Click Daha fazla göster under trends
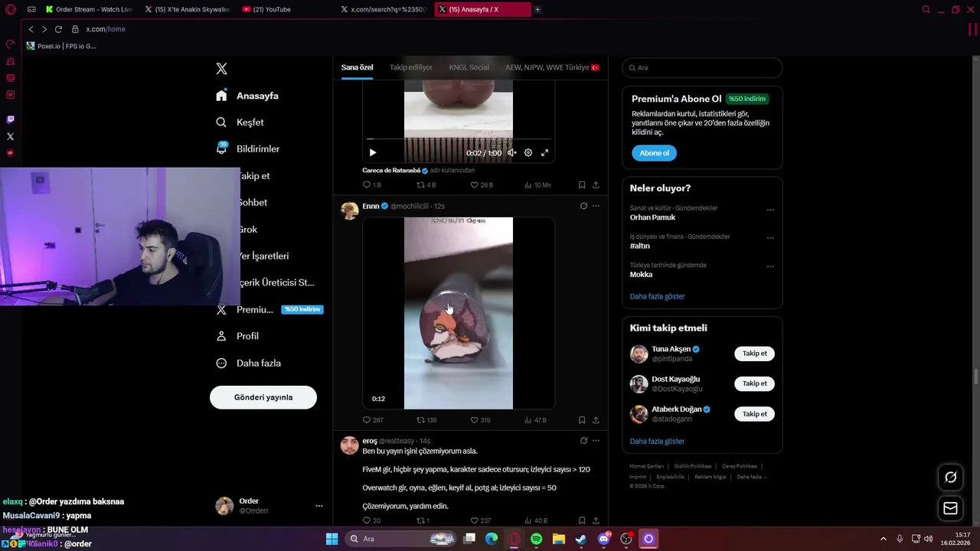The image size is (980, 551). 657,296
